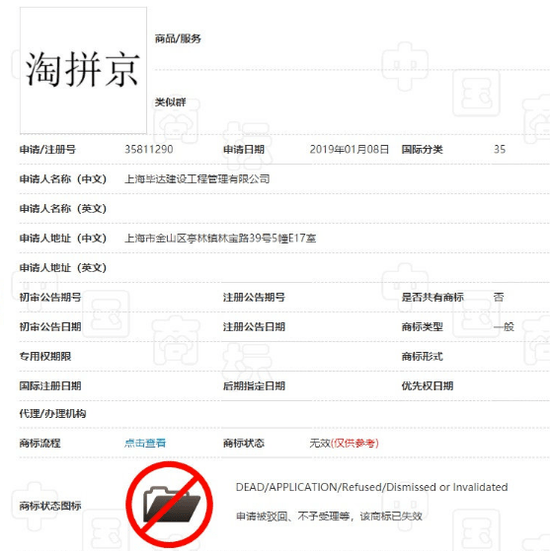Click the 申请人地址（英文） label
The width and height of the screenshot is (550, 551).
pos(63,268)
